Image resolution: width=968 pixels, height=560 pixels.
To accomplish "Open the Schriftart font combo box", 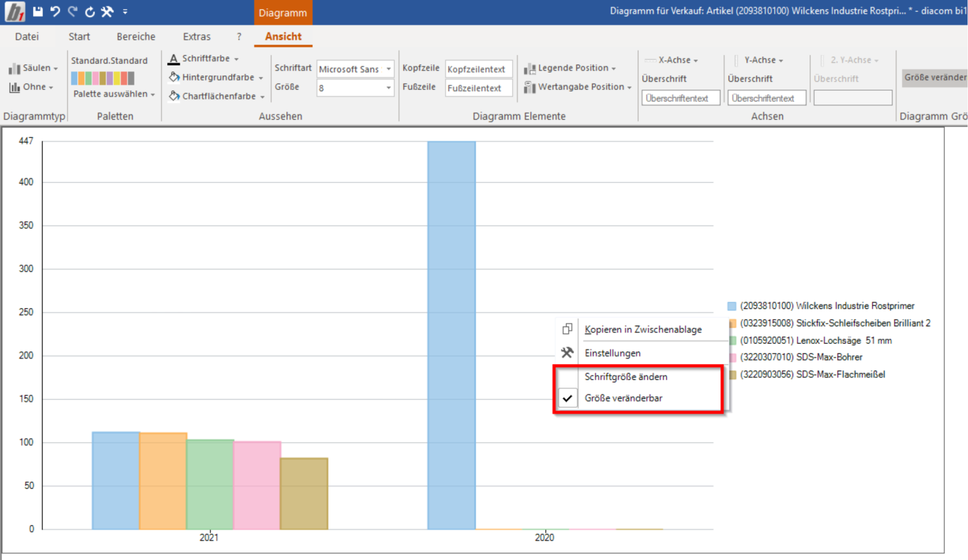I will coord(356,69).
